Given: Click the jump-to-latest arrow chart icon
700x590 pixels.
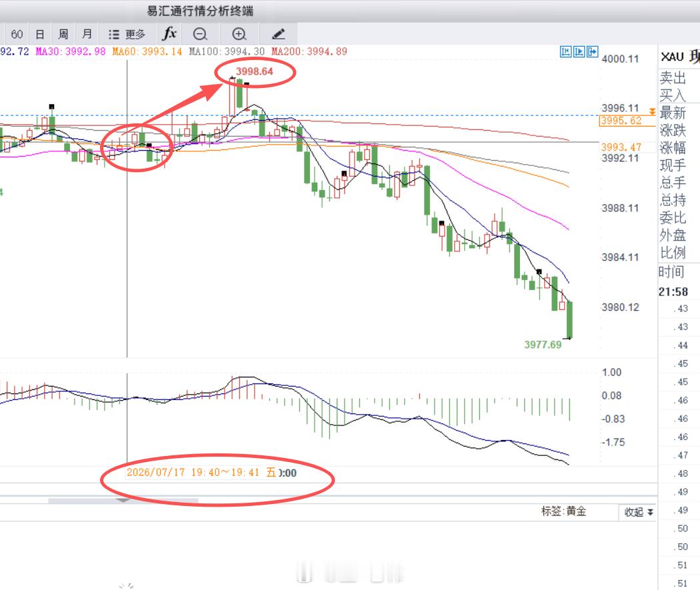Looking at the screenshot, I should click(593, 52).
